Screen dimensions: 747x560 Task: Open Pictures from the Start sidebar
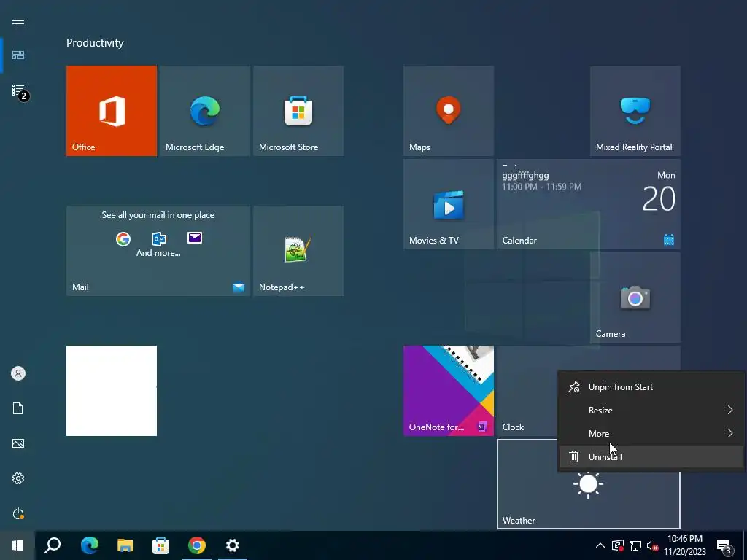tap(18, 443)
